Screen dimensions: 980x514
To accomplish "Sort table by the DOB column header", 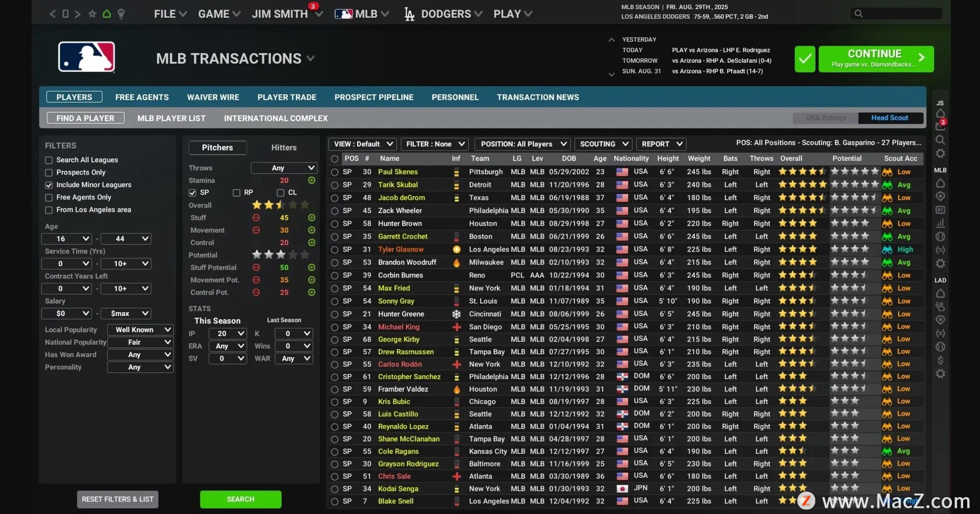I will click(569, 159).
